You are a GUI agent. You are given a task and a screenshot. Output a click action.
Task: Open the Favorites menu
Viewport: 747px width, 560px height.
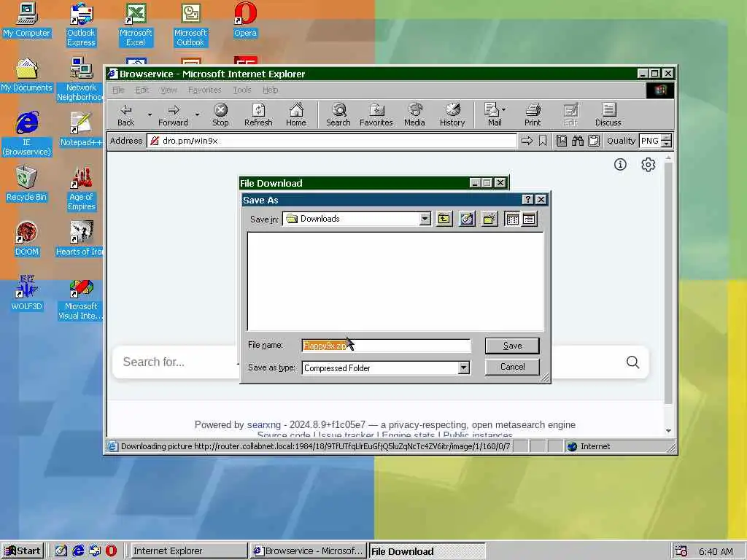pos(205,90)
